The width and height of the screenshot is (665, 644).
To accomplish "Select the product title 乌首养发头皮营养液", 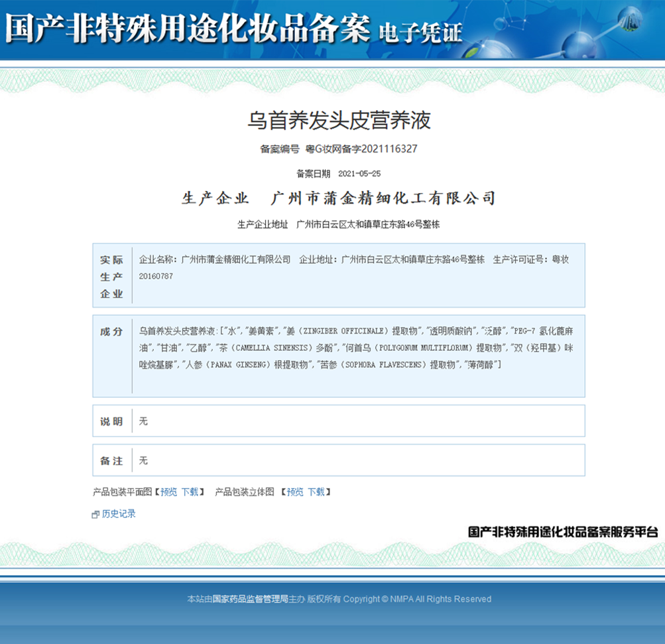I will (x=339, y=120).
